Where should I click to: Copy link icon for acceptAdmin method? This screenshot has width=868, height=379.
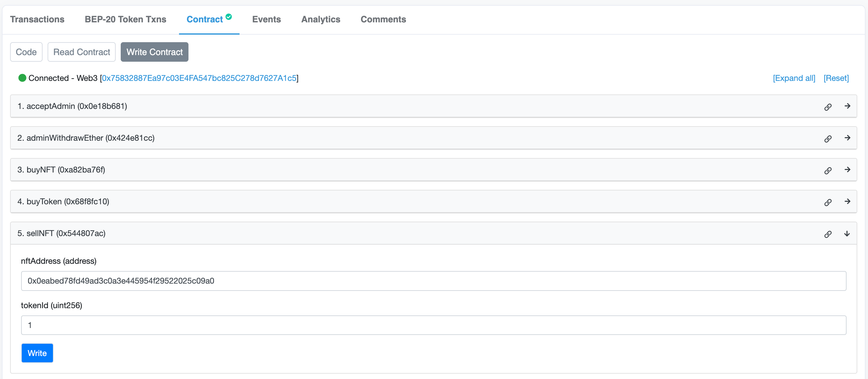828,107
